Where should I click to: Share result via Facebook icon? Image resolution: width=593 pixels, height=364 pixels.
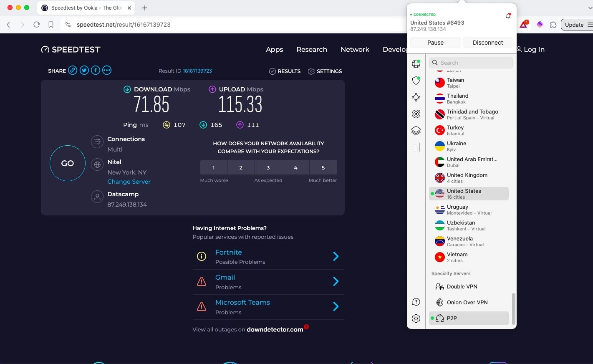point(96,70)
